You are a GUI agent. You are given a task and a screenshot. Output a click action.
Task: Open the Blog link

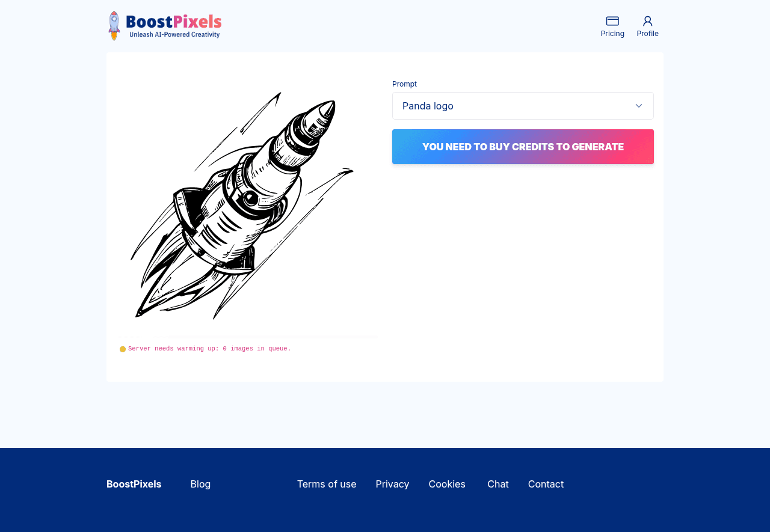coord(200,483)
